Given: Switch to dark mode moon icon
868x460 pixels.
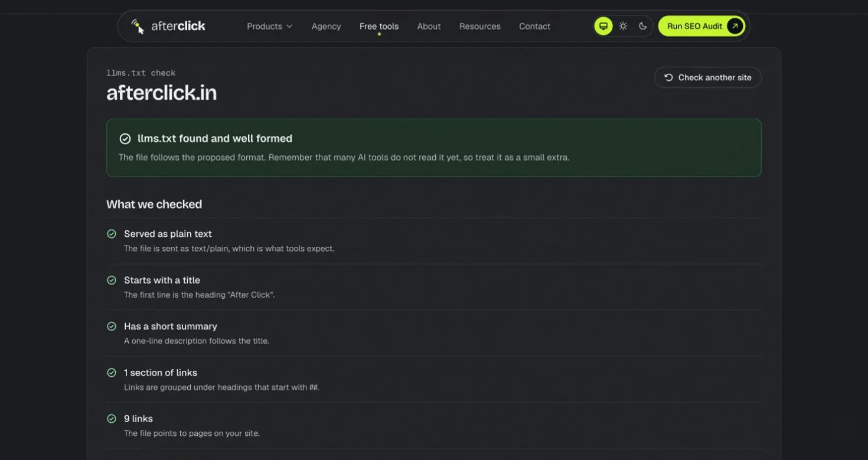Looking at the screenshot, I should point(643,26).
